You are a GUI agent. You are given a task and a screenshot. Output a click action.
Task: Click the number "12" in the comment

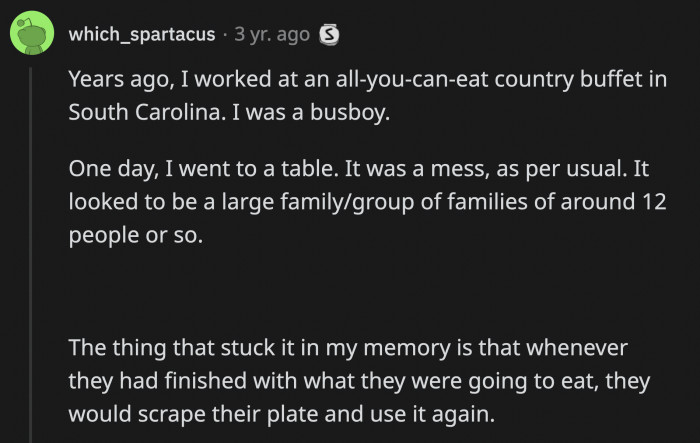click(651, 201)
